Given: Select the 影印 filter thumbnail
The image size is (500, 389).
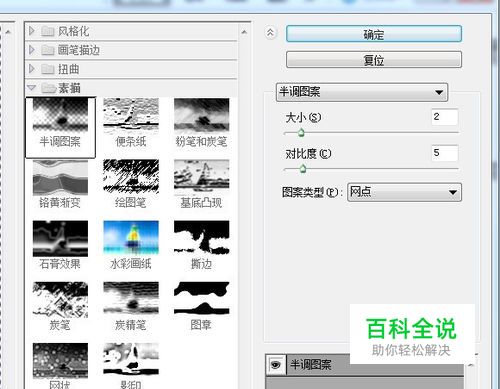Looking at the screenshot, I should [131, 360].
